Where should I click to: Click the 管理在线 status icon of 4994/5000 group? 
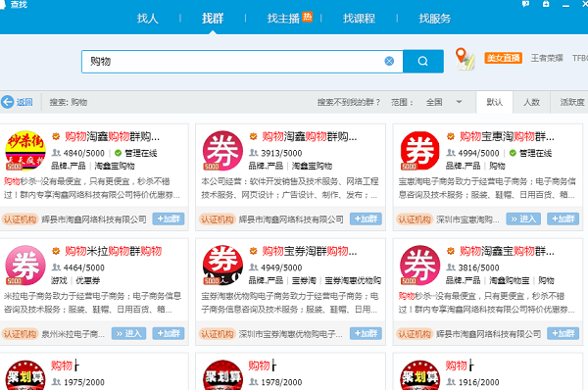(x=513, y=153)
